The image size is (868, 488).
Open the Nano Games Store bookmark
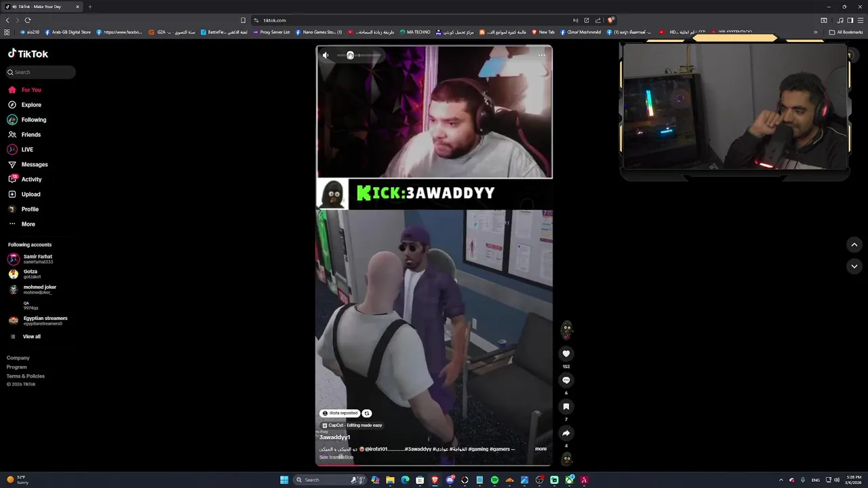[319, 32]
